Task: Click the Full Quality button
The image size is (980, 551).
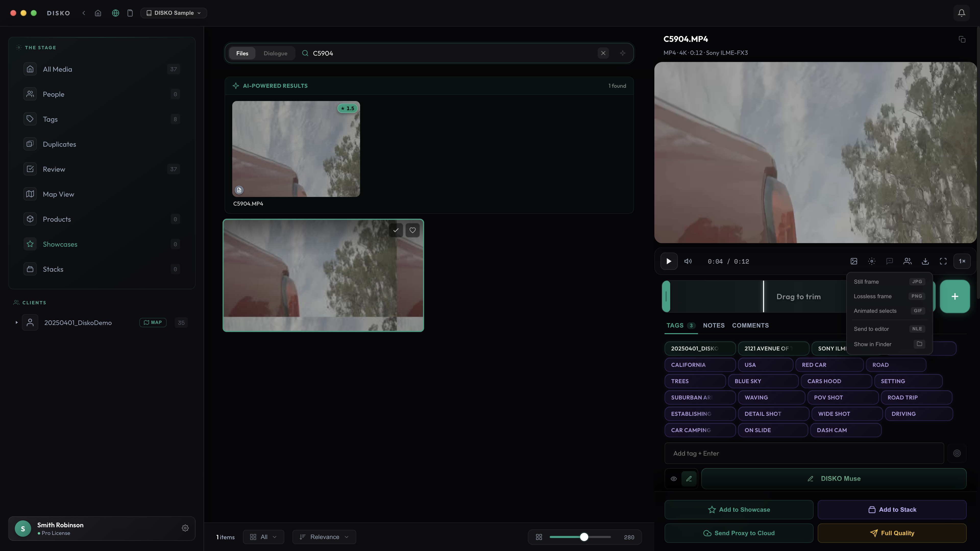Action: pos(892,533)
